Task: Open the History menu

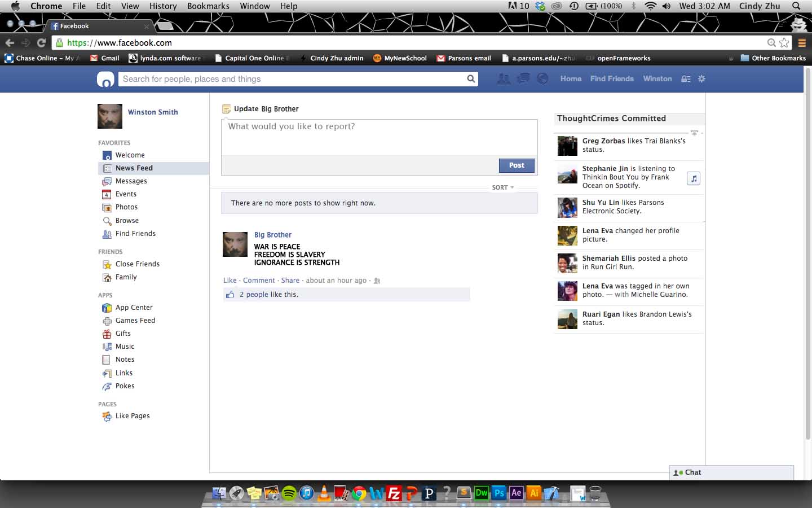Action: (x=163, y=6)
